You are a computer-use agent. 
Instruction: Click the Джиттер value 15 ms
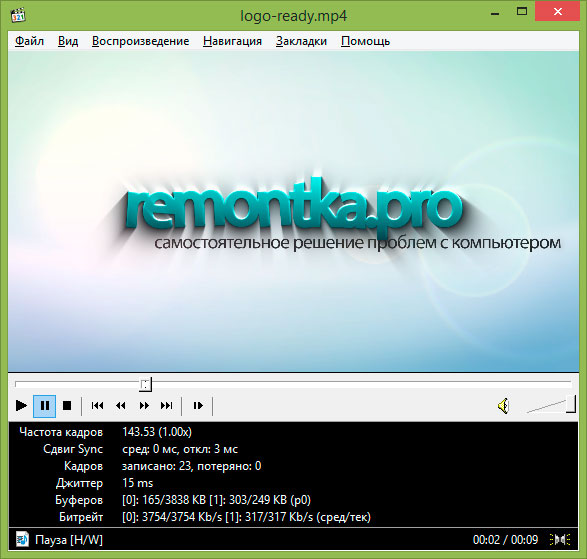[x=138, y=483]
